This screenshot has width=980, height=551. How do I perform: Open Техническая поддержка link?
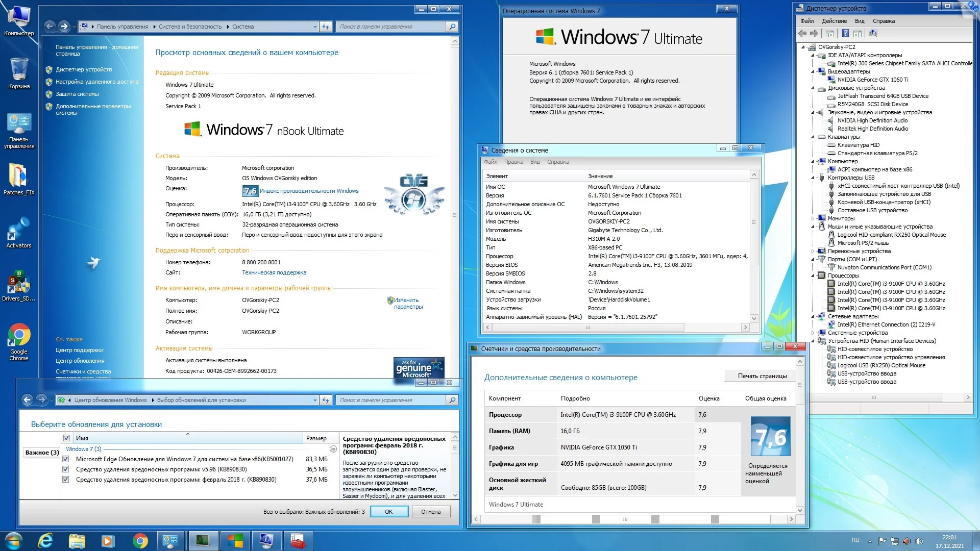[274, 272]
